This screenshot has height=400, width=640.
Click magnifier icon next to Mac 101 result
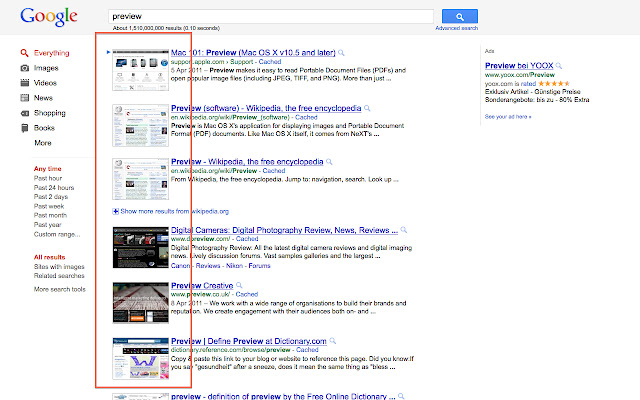[342, 51]
